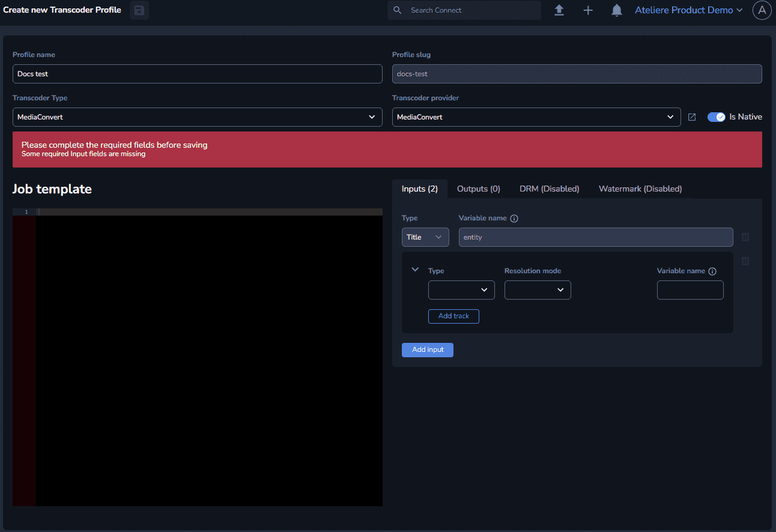Open transcoder provider in external link icon
The height and width of the screenshot is (532, 776).
click(692, 117)
